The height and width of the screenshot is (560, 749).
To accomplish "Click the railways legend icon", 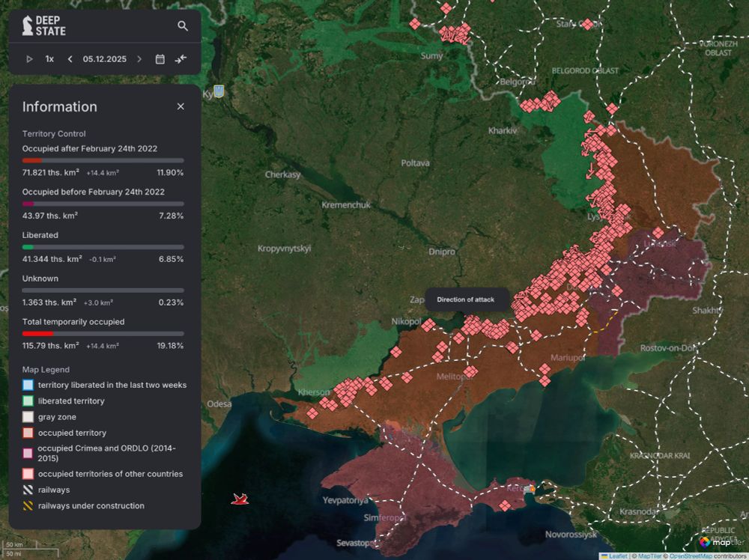I will pos(28,490).
